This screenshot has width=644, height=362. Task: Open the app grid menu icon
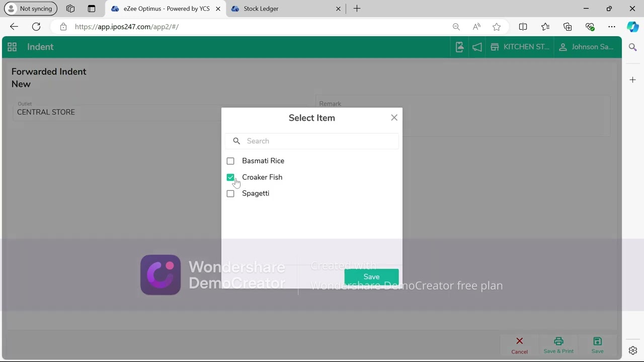coord(12,47)
